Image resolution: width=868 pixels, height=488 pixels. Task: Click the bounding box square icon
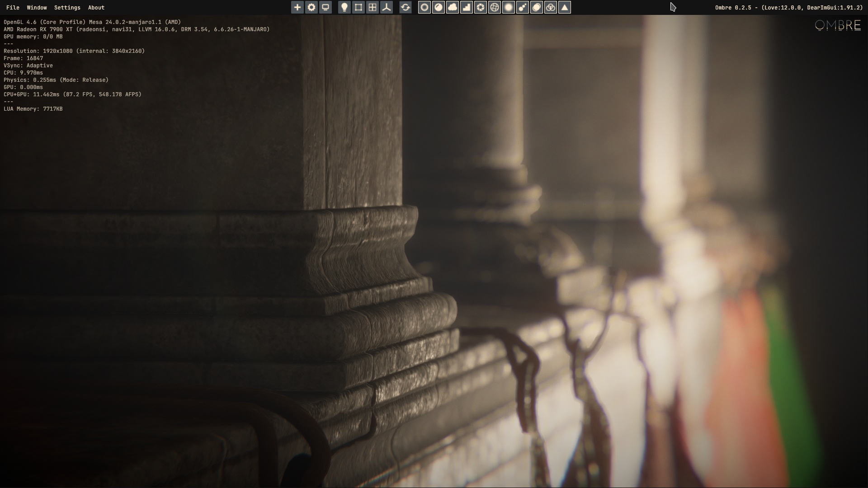[x=359, y=7]
